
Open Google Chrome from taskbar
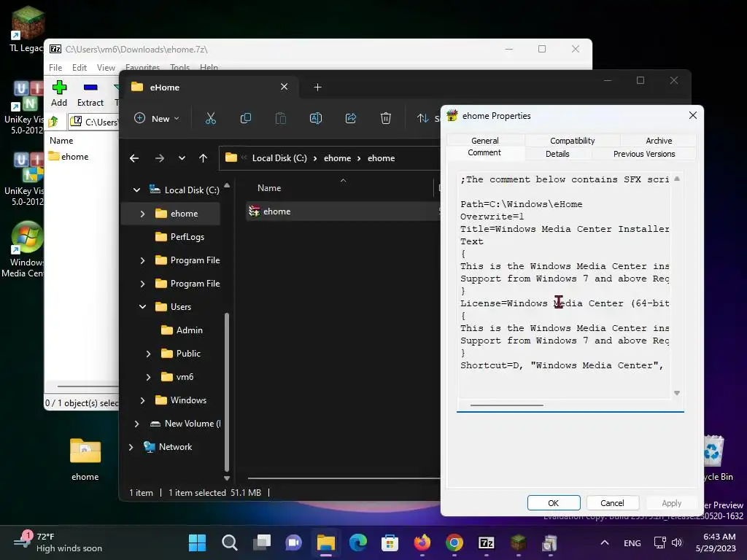click(454, 542)
